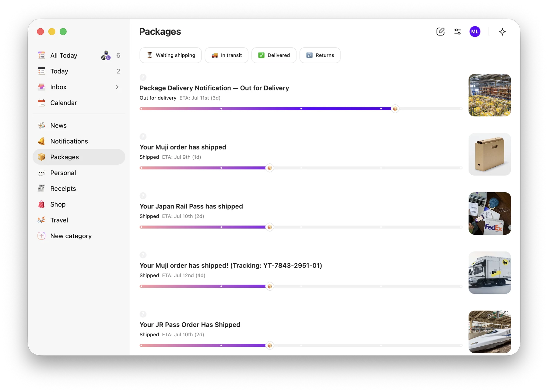Select the Shop category
Viewport: 548px width, 392px height.
[79, 205]
